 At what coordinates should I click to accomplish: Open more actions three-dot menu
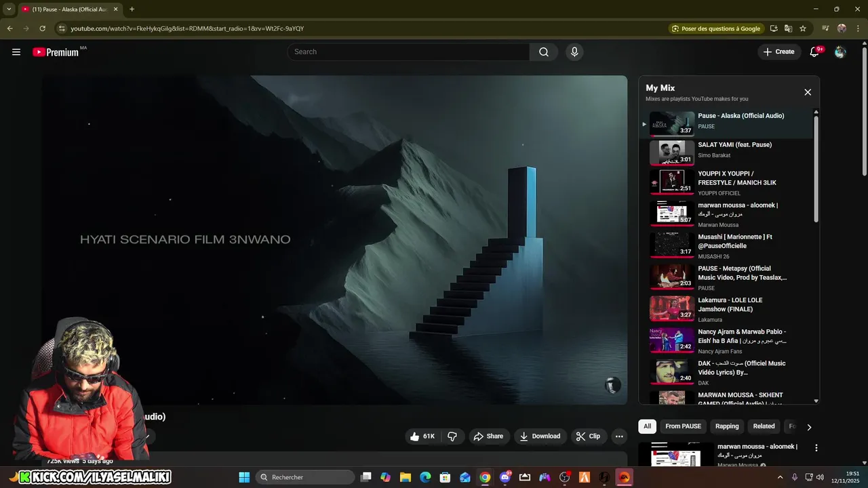619,436
